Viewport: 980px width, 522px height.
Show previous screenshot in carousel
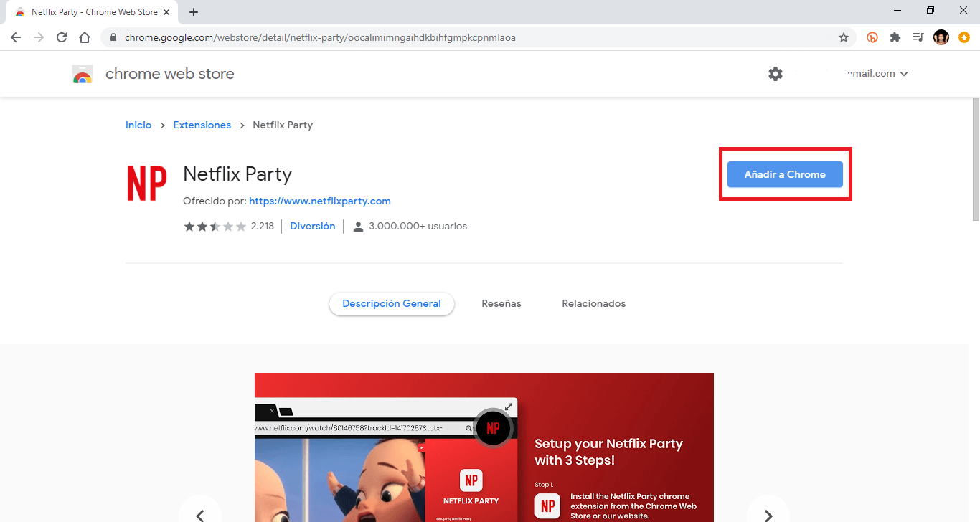click(200, 514)
